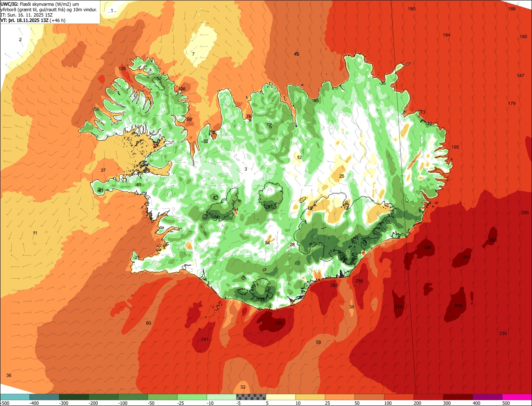Select the olive green -50 legend swatch

163,397
